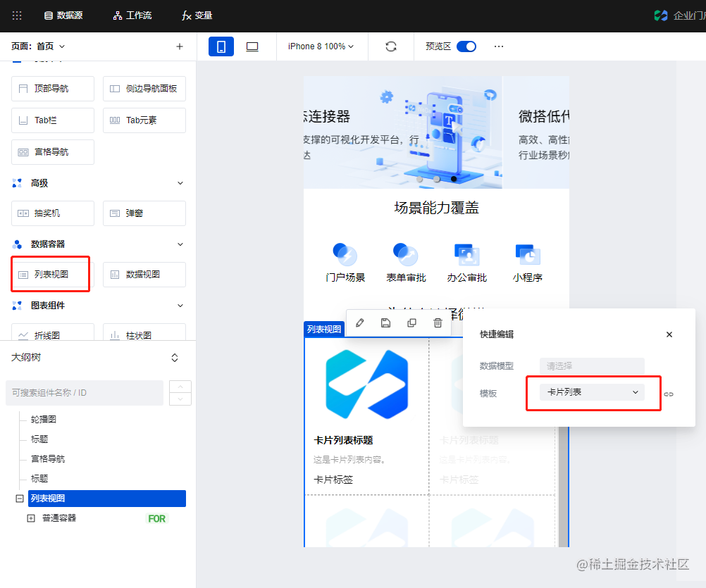Click the 小程序 grid icon
The width and height of the screenshot is (706, 588).
(528, 255)
